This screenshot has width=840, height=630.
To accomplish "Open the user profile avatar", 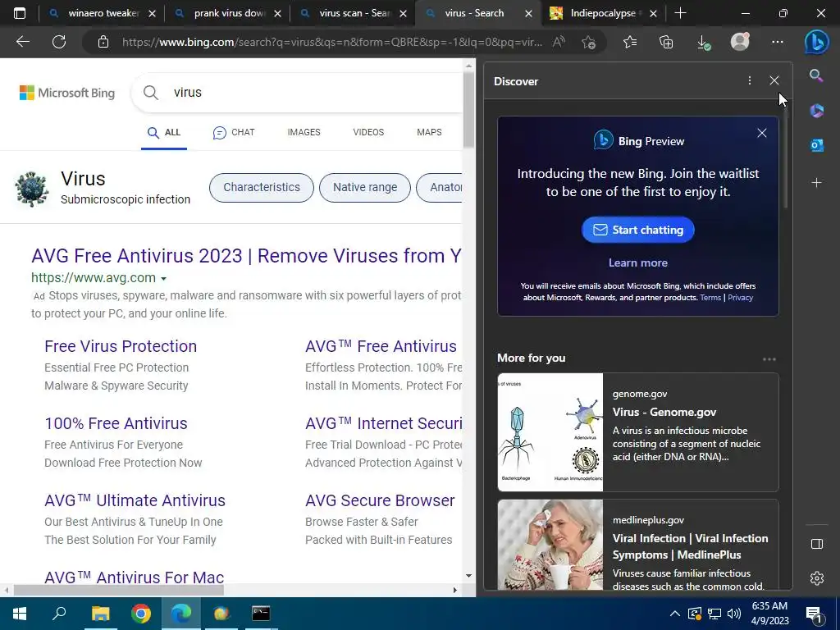I will click(x=740, y=42).
